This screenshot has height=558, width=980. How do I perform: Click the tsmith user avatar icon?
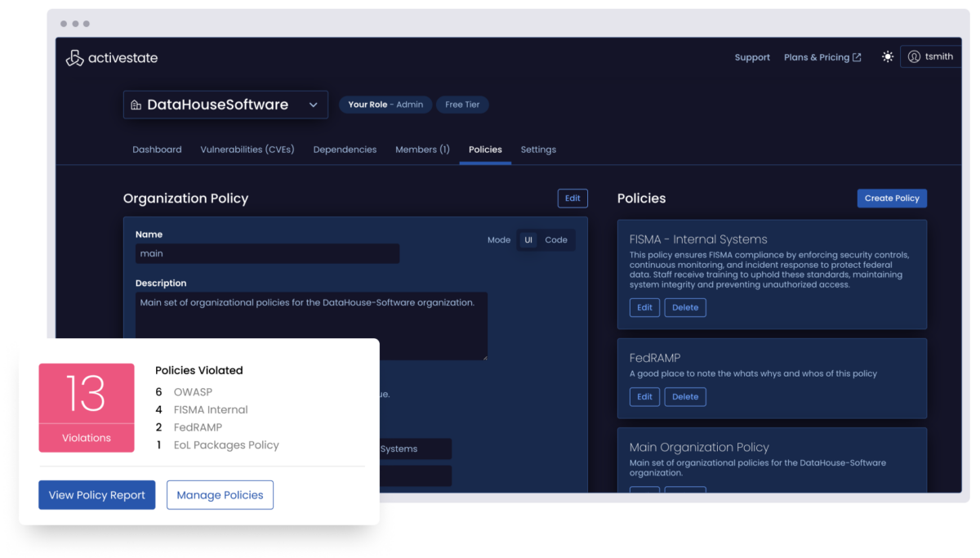tap(914, 57)
